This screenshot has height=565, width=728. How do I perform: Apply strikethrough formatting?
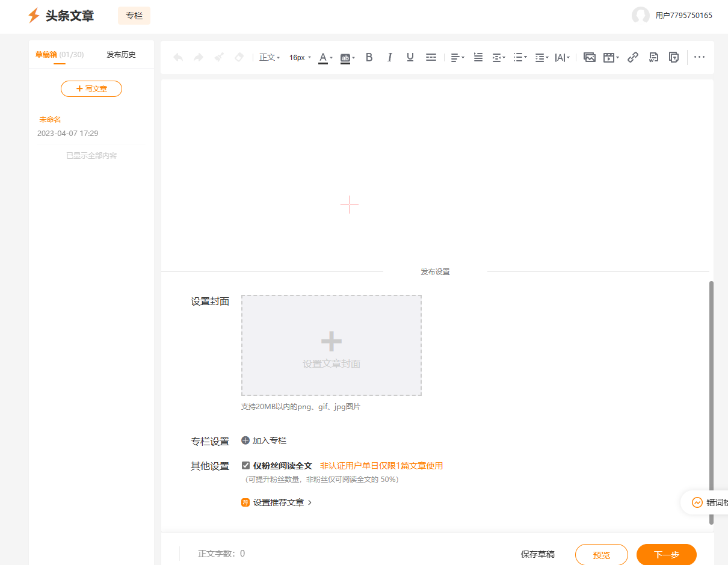(431, 57)
